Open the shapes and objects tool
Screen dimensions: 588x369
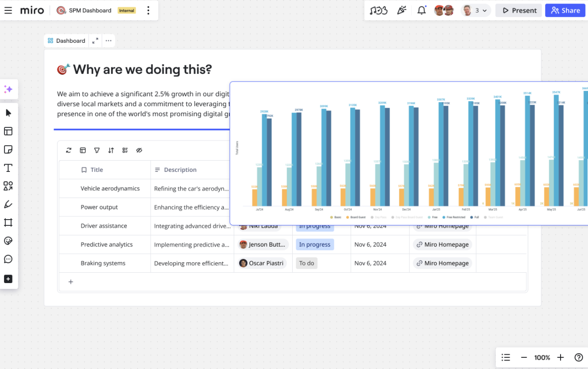(x=8, y=186)
